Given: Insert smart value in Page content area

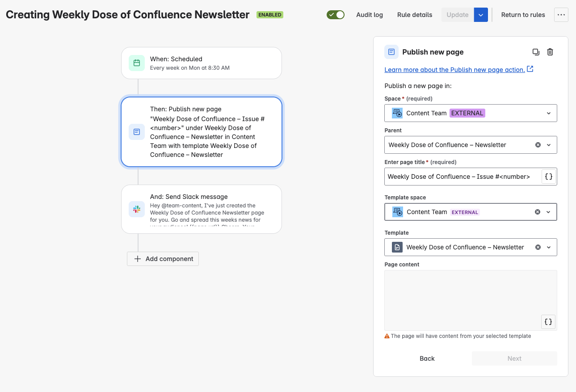Looking at the screenshot, I should coord(548,322).
